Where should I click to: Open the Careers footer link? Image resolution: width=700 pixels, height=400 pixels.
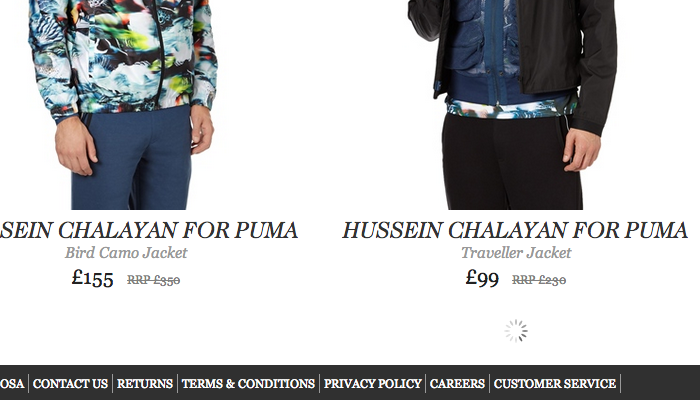[457, 383]
